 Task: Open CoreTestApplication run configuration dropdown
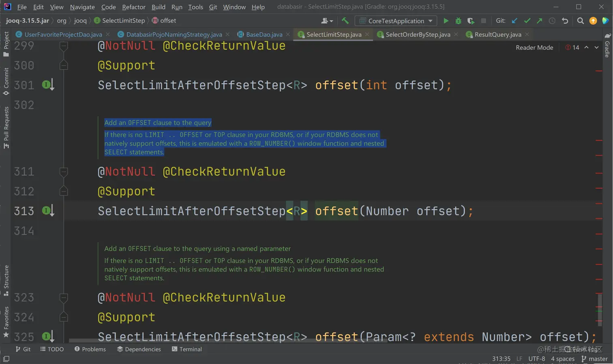396,21
